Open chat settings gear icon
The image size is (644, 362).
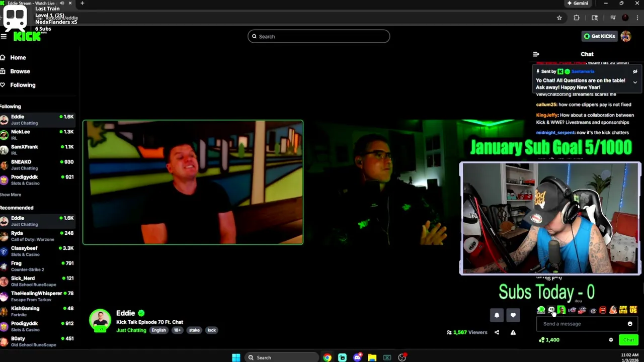pyautogui.click(x=611, y=340)
